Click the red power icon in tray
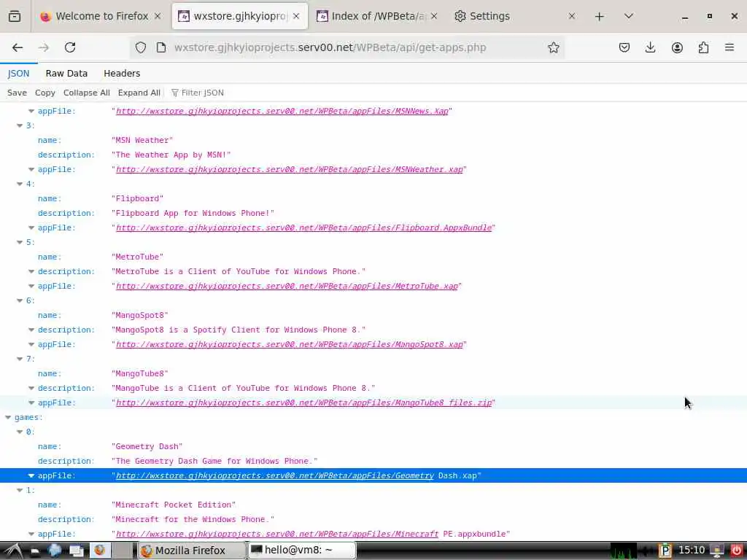Viewport: 747px width, 560px height. (x=736, y=551)
